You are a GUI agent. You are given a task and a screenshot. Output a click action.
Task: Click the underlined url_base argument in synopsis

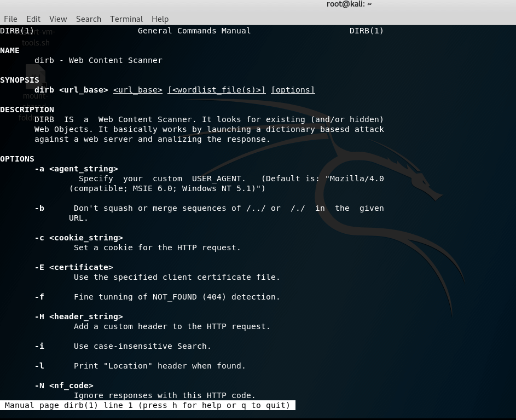click(x=138, y=90)
